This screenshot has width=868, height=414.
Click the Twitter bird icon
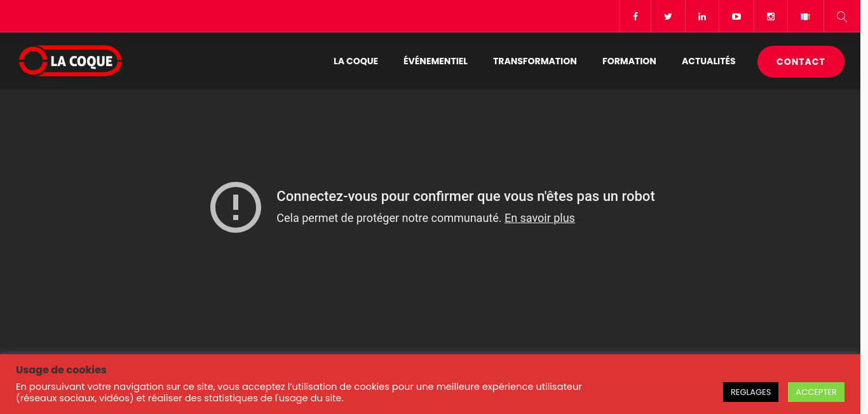pyautogui.click(x=668, y=17)
